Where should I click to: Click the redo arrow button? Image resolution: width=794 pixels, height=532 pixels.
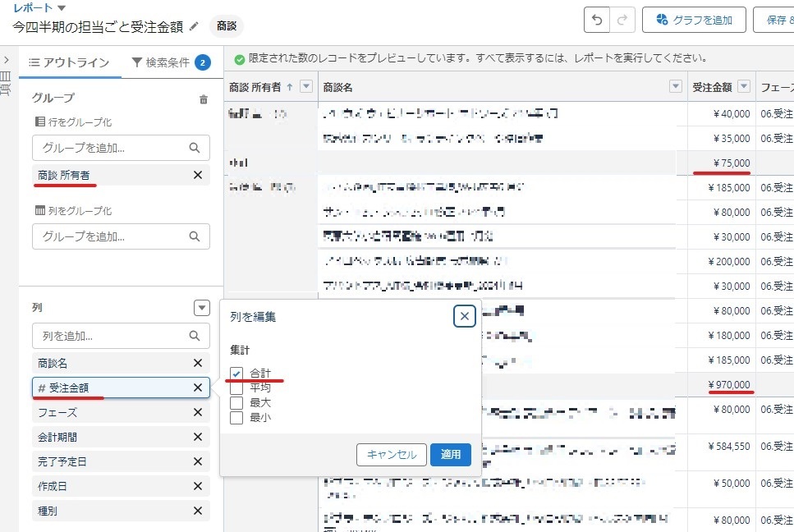coord(622,20)
